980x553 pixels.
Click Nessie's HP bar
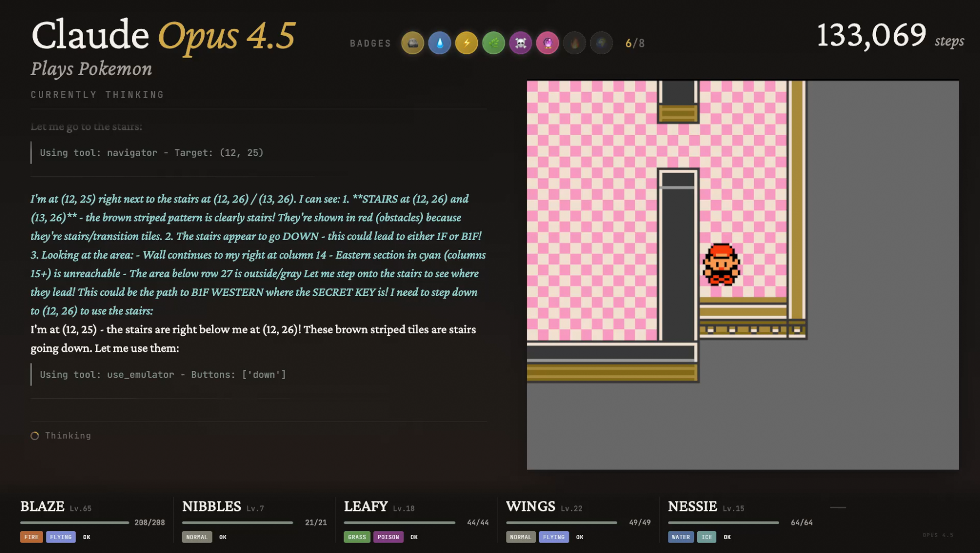point(723,523)
